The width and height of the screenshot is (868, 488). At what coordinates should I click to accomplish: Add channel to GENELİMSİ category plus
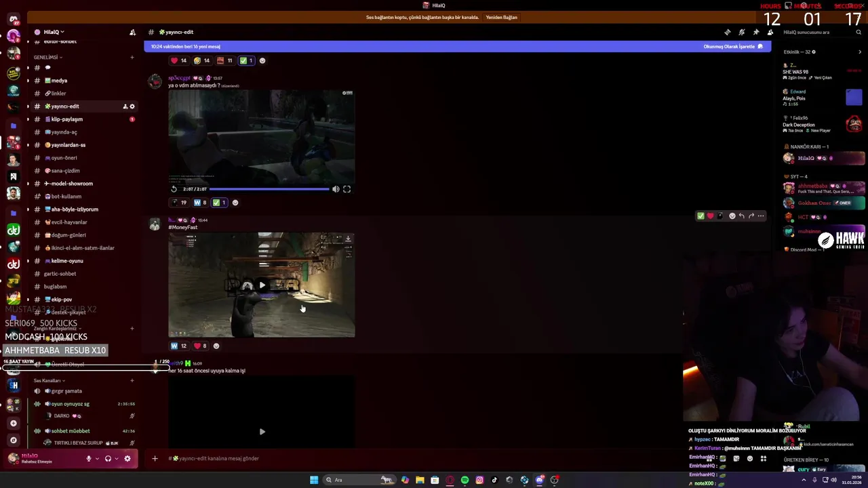[132, 58]
